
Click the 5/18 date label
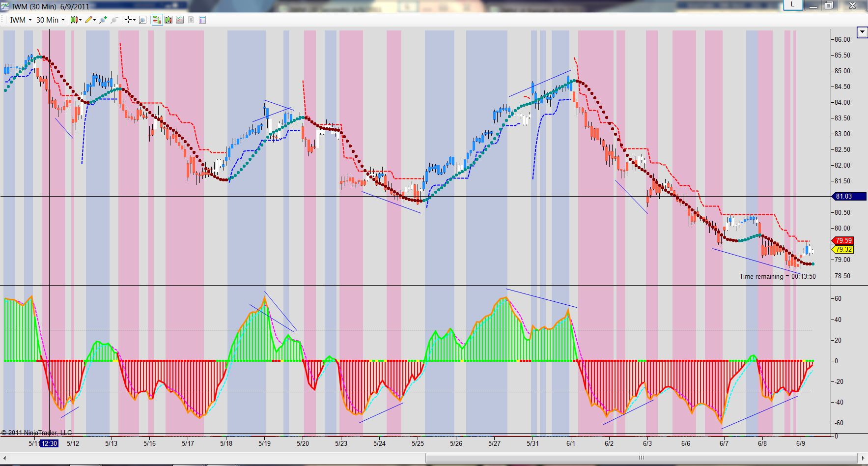(226, 443)
